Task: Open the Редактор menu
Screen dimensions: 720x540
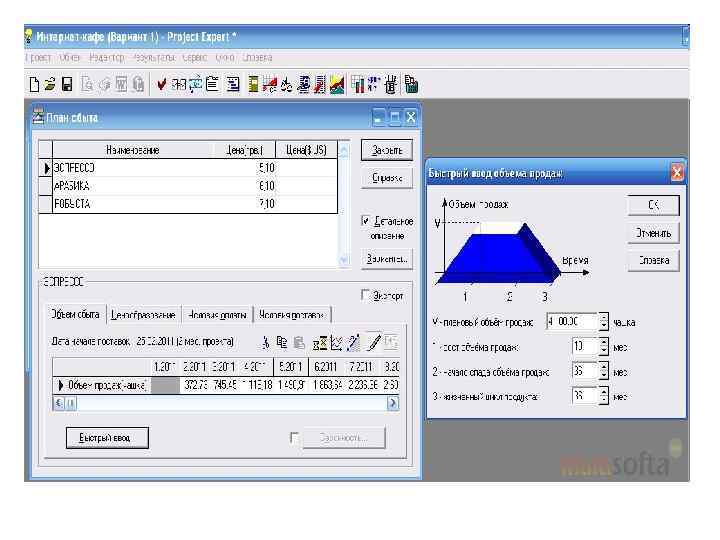Action: click(107, 58)
